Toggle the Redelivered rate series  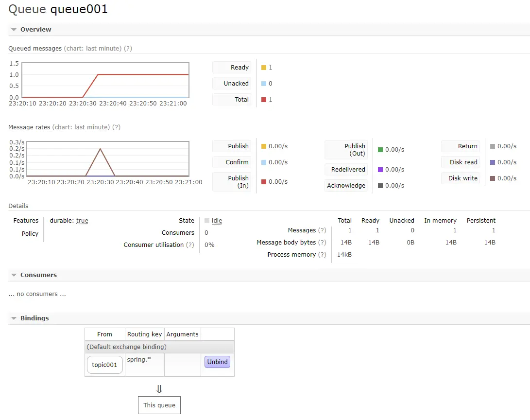click(346, 170)
